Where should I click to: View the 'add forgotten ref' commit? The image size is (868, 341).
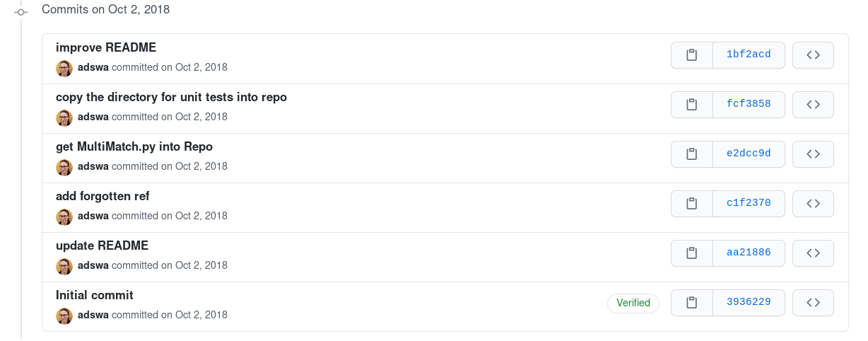click(x=102, y=197)
